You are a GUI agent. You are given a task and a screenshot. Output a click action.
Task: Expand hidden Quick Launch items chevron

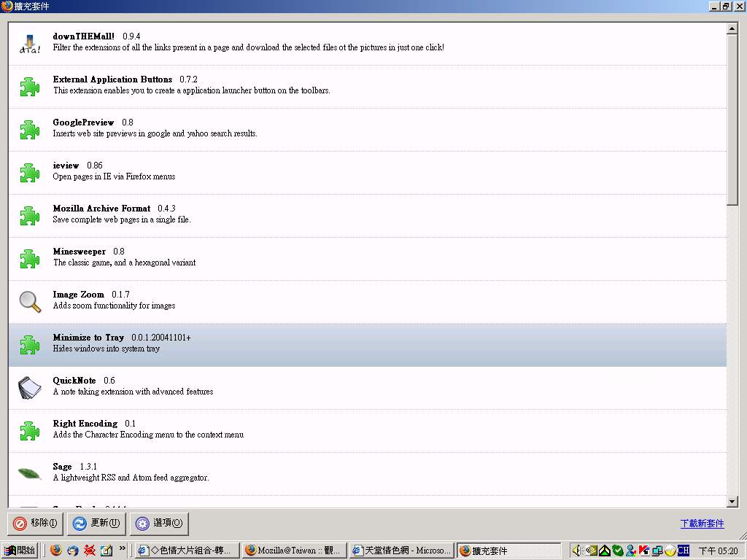122,548
